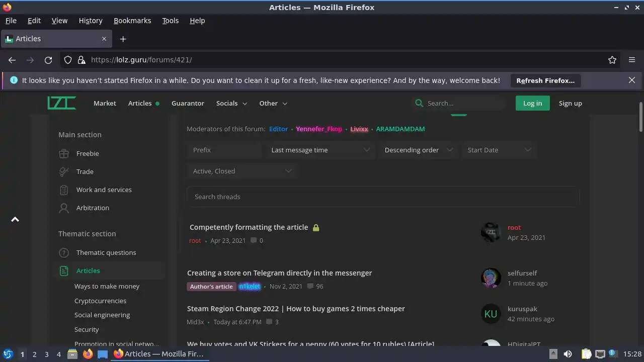Click the search magnifier icon

419,103
